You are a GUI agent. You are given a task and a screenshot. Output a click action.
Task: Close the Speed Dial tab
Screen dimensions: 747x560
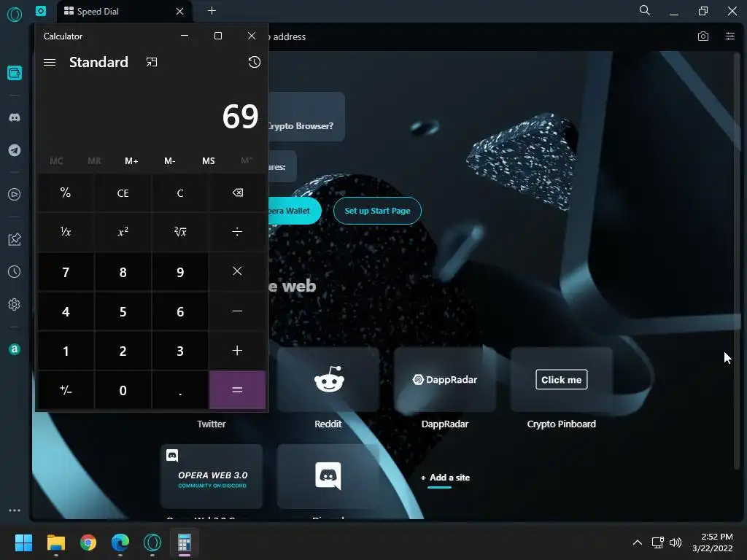click(x=179, y=11)
